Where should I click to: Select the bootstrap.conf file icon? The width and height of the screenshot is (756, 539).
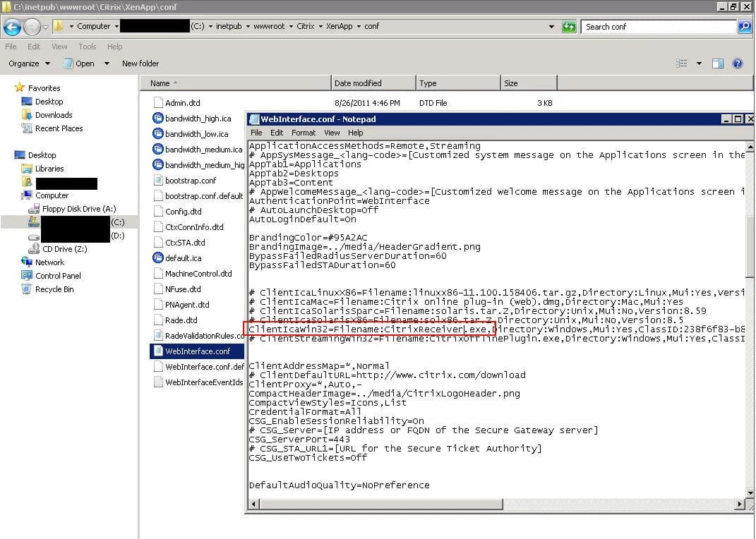click(x=157, y=180)
